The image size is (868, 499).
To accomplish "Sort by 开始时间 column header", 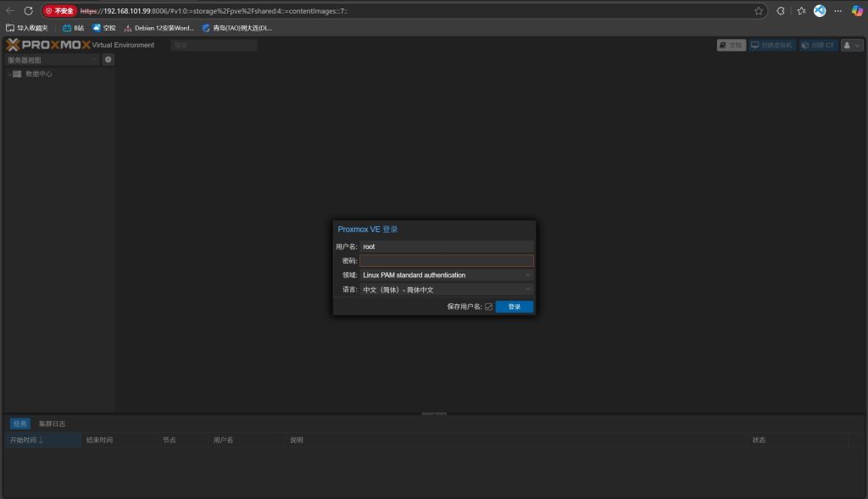I will point(25,441).
